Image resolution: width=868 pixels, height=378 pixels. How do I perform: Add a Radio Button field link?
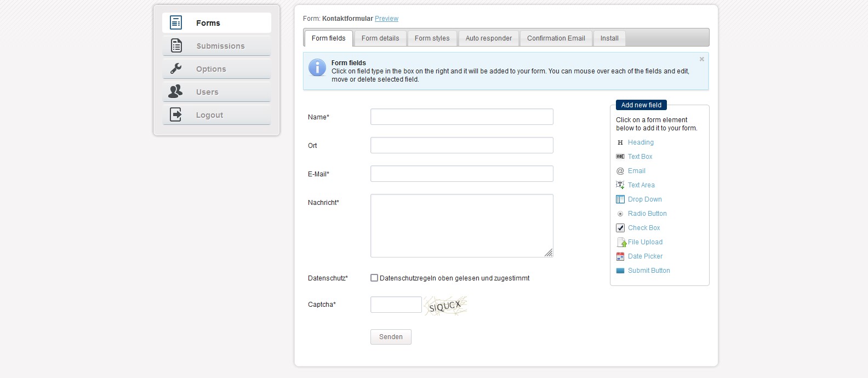(x=647, y=214)
